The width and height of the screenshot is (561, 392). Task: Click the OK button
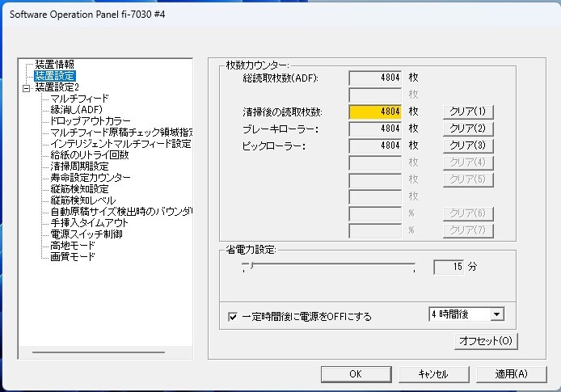356,374
